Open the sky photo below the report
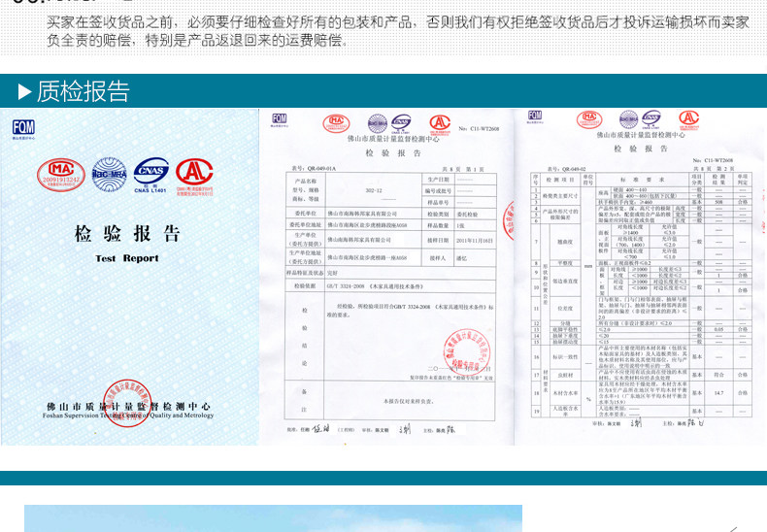 [x=273, y=518]
